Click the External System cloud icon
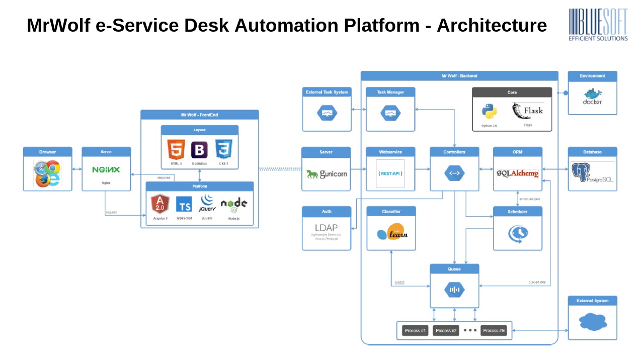Screen dimensions: 644x362 point(593,322)
